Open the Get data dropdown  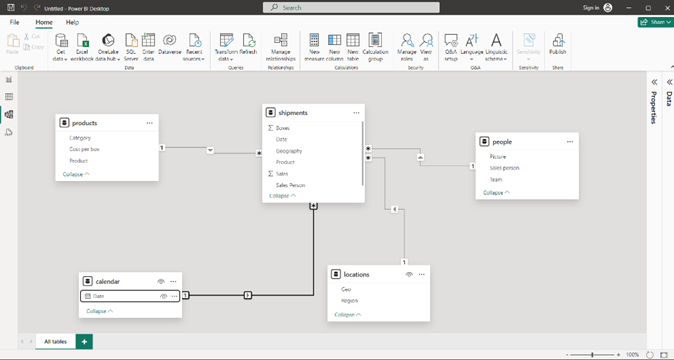pyautogui.click(x=61, y=47)
